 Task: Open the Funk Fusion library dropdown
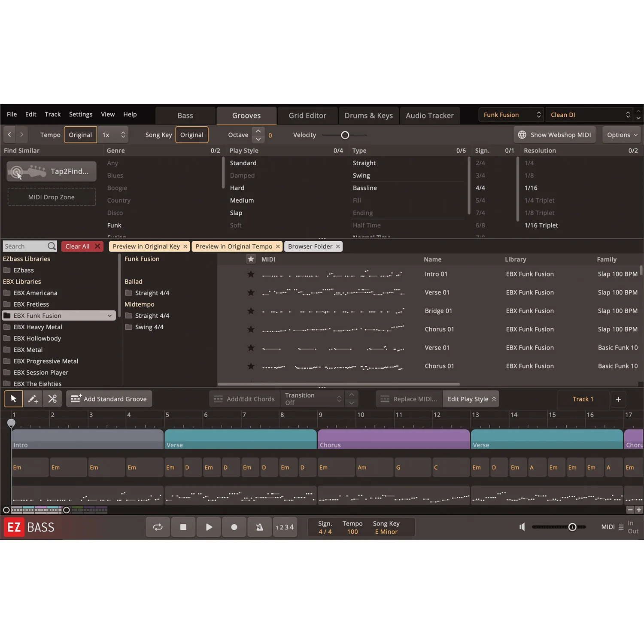pos(511,115)
